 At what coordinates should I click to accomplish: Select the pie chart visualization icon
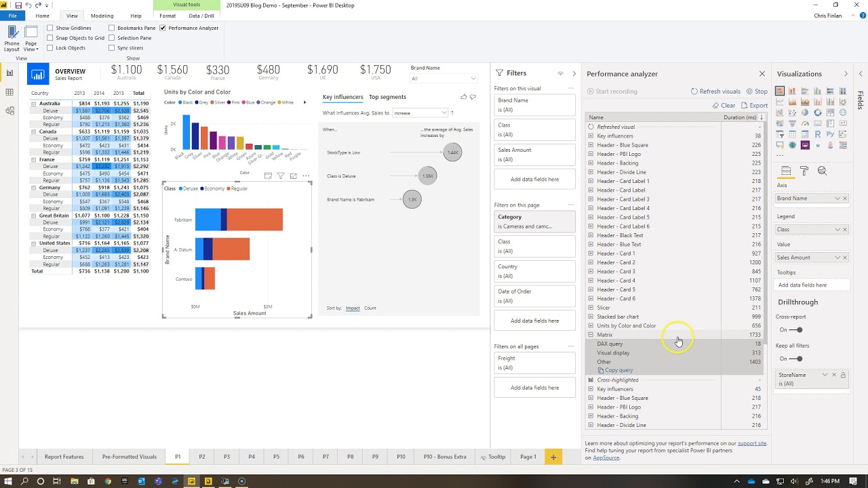click(805, 113)
